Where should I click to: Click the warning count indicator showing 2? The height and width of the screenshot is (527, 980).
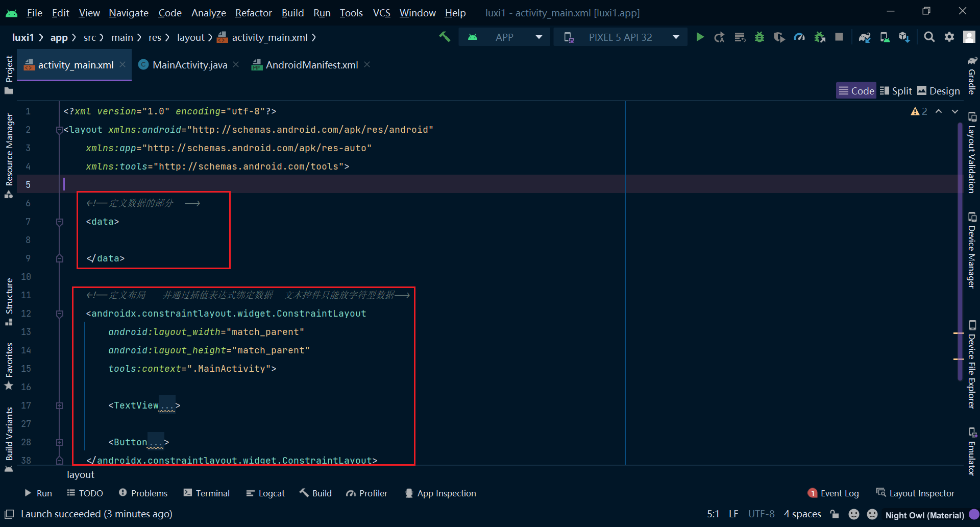click(920, 111)
